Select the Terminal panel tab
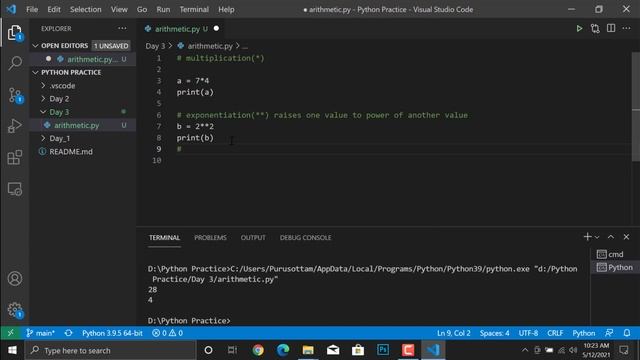 (164, 238)
